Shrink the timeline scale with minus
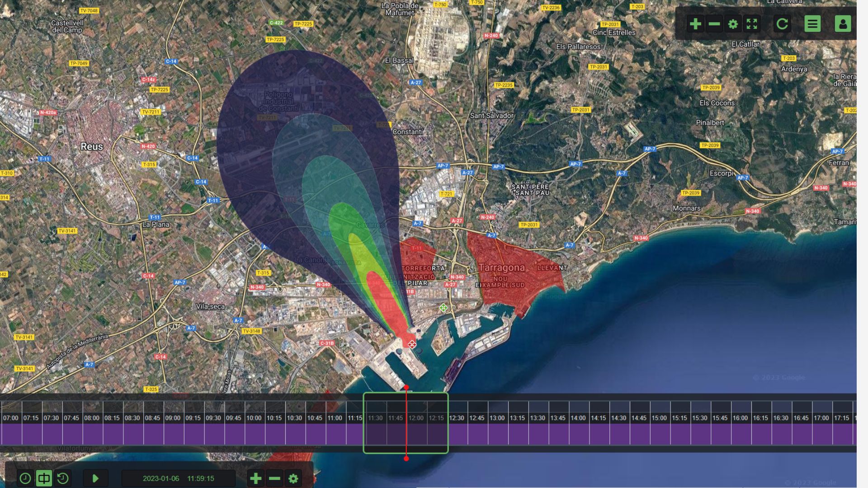 (x=274, y=478)
